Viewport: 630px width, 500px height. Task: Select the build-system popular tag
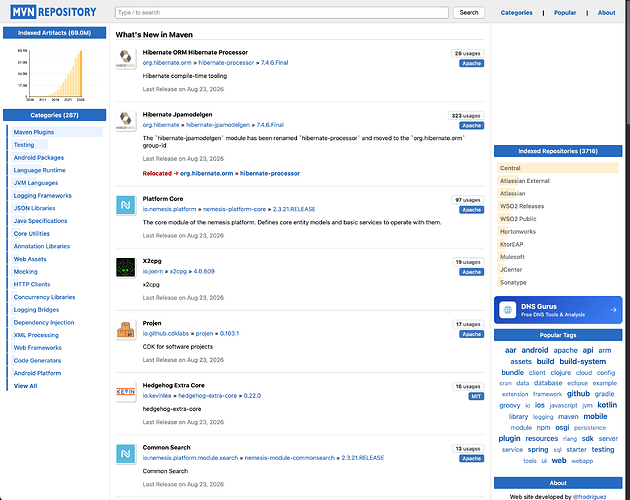(x=583, y=361)
